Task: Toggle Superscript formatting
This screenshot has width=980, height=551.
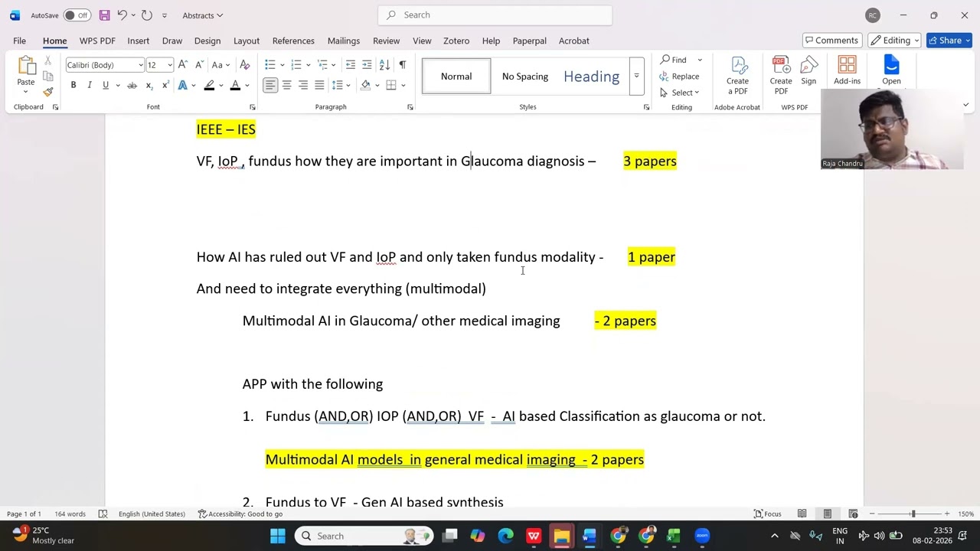Action: [x=165, y=85]
